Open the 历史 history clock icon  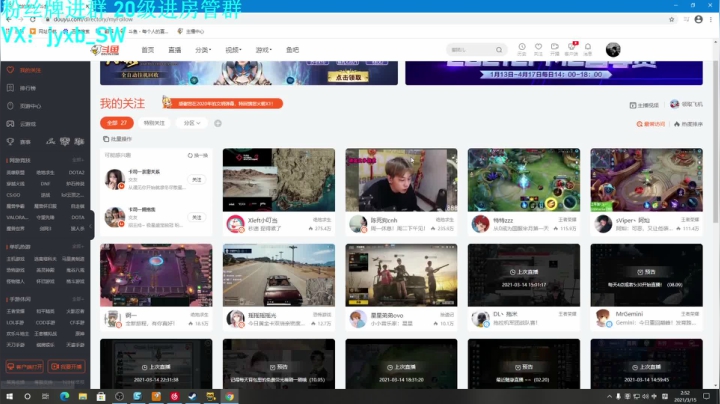tap(522, 50)
